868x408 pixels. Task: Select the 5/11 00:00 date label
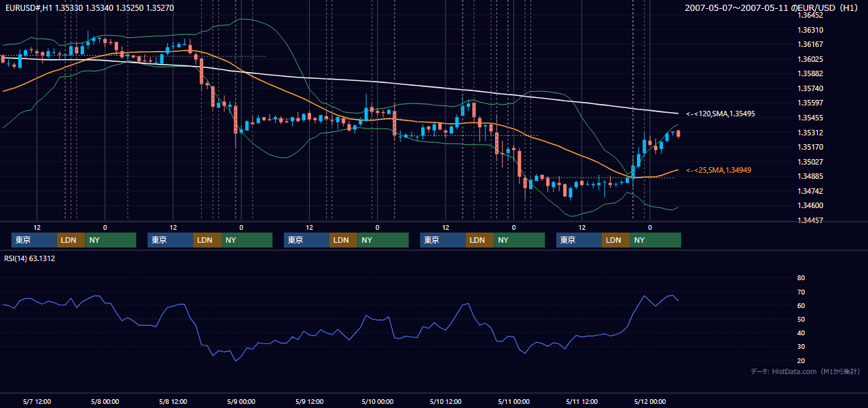pos(513,401)
